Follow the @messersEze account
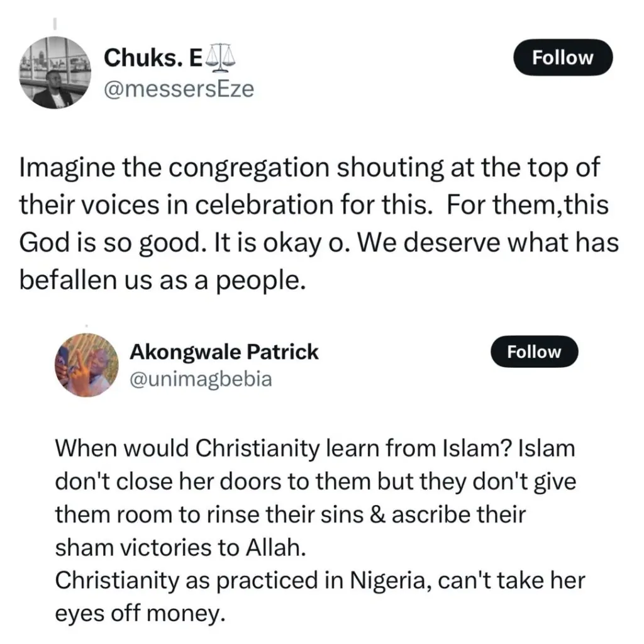Screen dimensions: 644x644 point(562,58)
